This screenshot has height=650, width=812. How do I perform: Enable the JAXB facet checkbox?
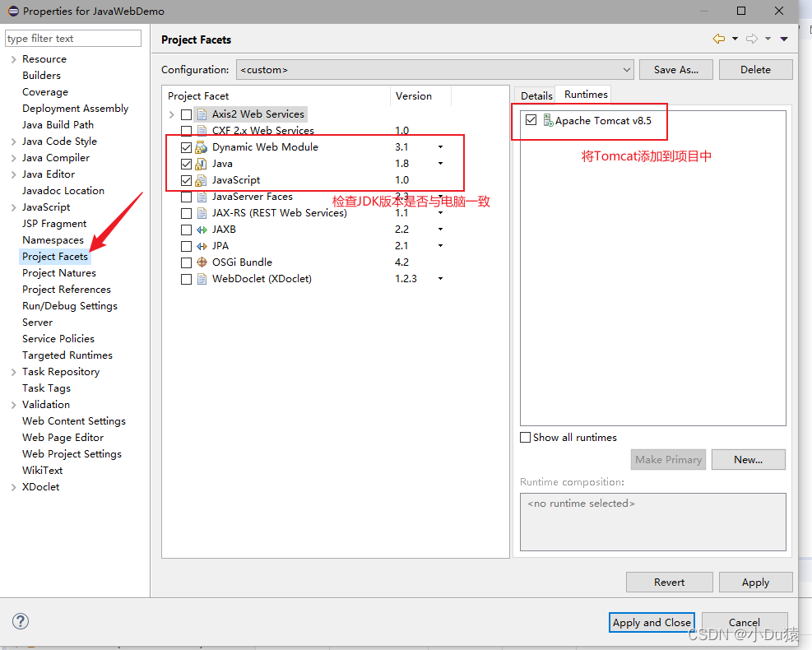[x=187, y=230]
